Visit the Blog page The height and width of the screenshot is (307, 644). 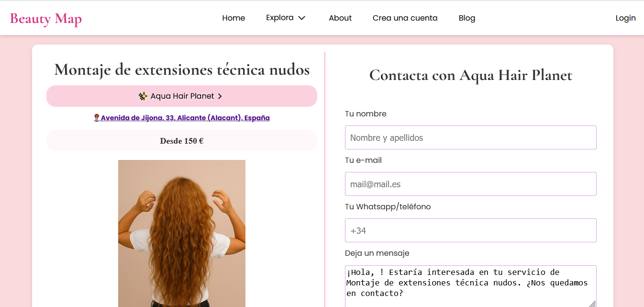[x=467, y=18]
